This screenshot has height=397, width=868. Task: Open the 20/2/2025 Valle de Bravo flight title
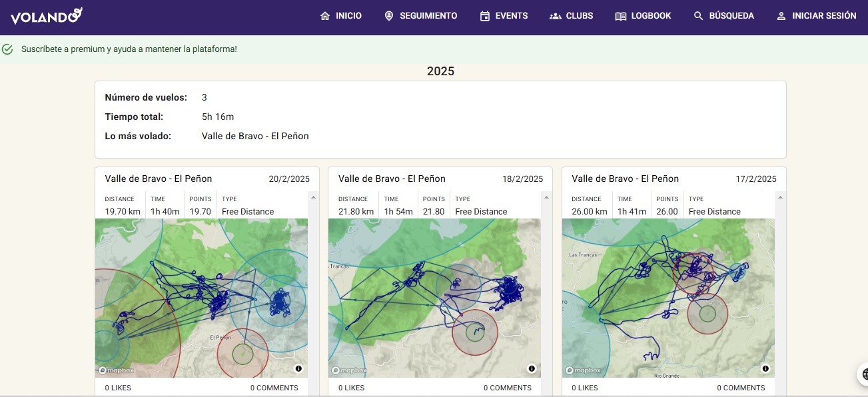coord(159,179)
